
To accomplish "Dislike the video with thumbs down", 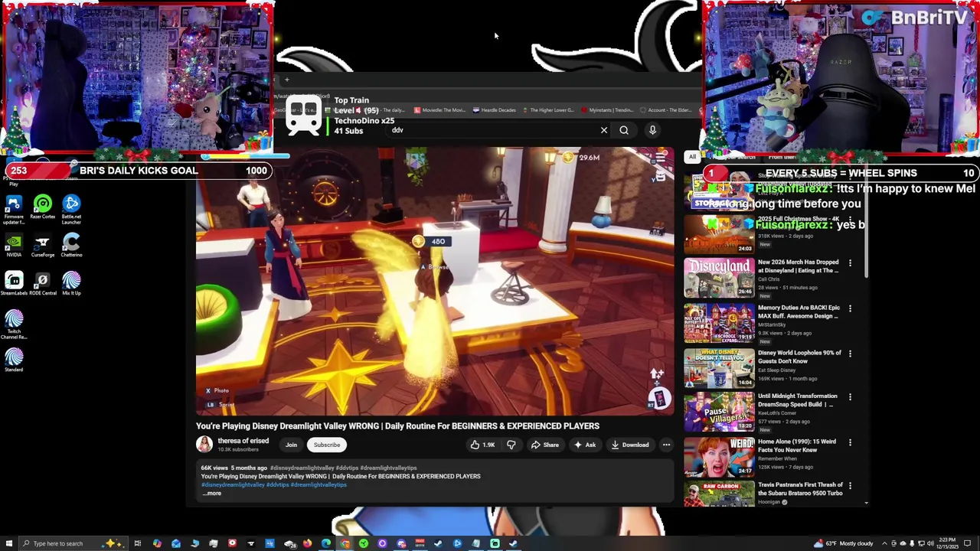I will pos(511,445).
